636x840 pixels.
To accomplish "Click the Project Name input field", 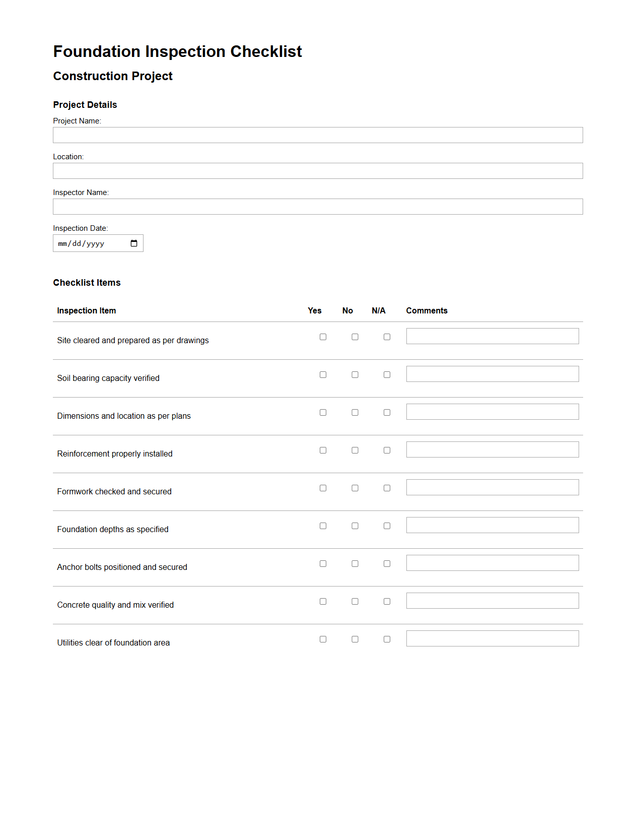I will pyautogui.click(x=318, y=135).
